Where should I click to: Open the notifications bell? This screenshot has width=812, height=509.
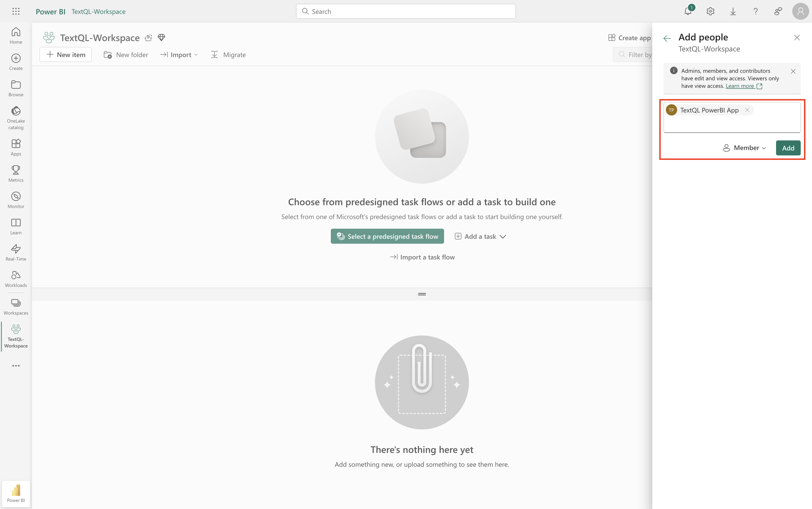(688, 12)
